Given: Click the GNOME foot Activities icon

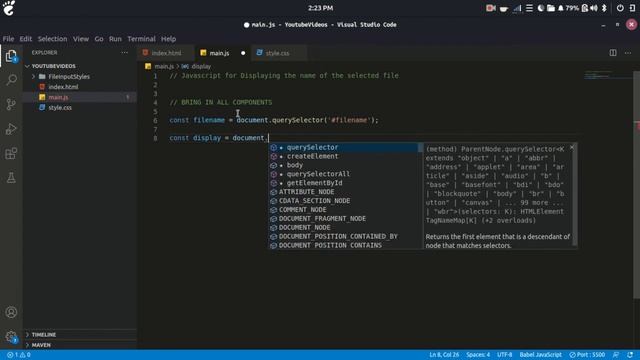Looking at the screenshot, I should click(x=9, y=8).
